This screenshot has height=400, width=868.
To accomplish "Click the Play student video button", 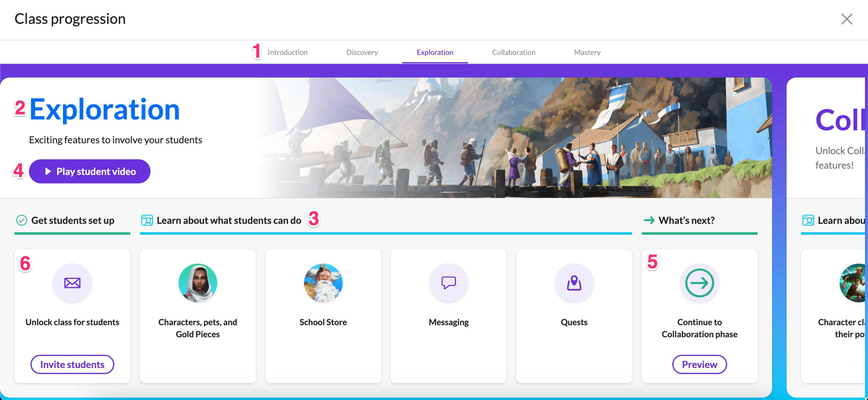I will pos(90,171).
